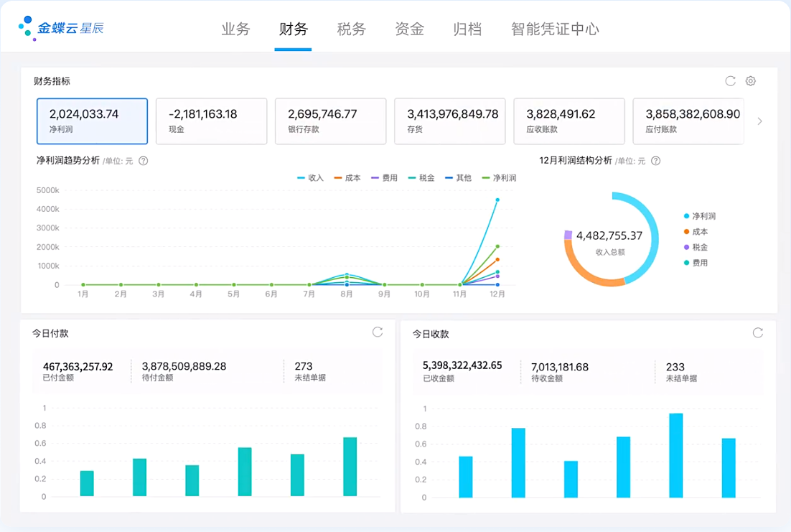Click the 3,878,509,889.28 待付金额 value
This screenshot has height=532, width=791.
tap(184, 366)
